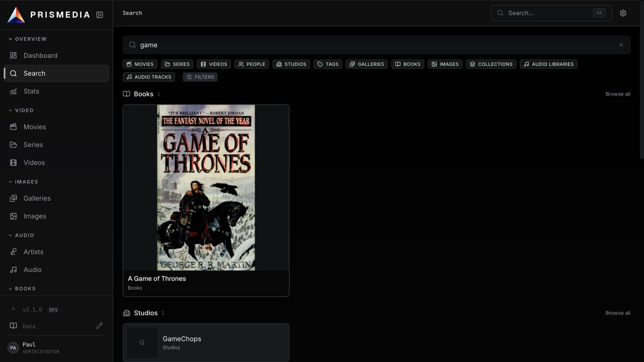Viewport: 644px width, 362px height.
Task: Toggle the Galleries filter chip
Action: 367,64
